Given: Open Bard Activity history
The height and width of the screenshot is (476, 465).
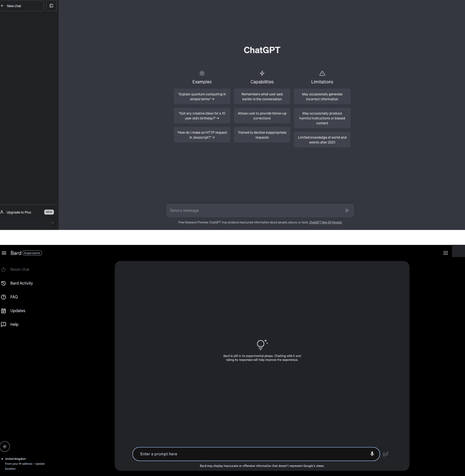Looking at the screenshot, I should click(x=22, y=283).
